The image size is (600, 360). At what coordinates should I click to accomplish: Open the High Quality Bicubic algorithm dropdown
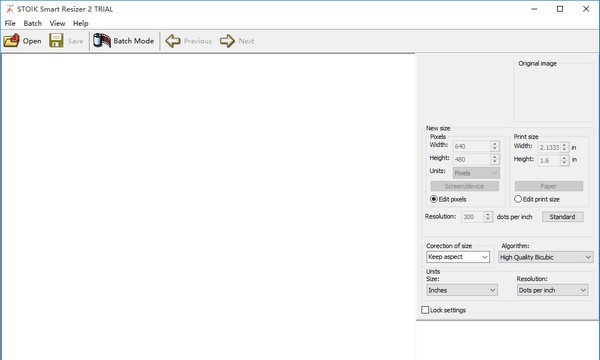click(x=546, y=257)
